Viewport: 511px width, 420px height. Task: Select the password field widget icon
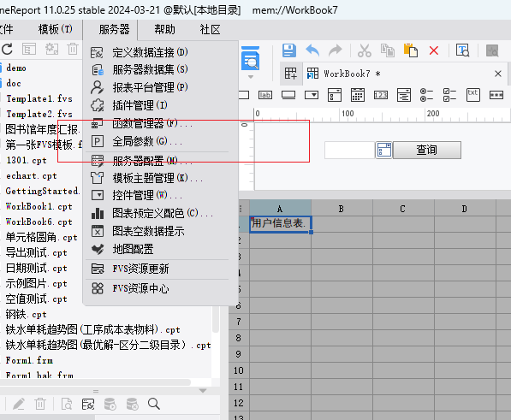[496, 95]
